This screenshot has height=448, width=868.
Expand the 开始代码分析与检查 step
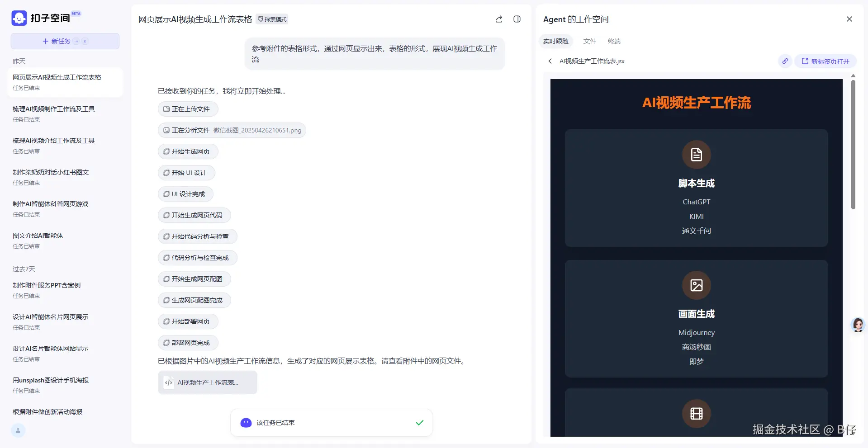pos(197,236)
